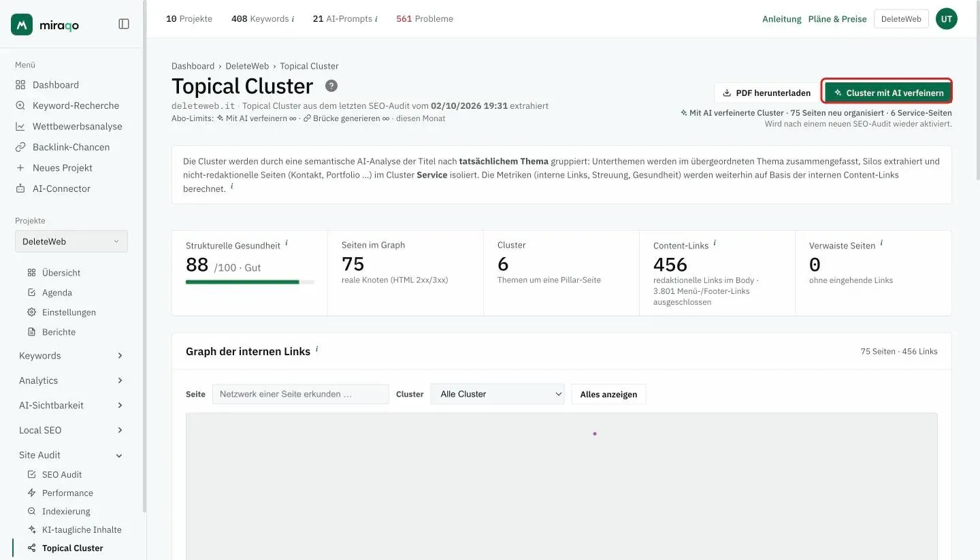Expand the Analytics section
The image size is (980, 560).
click(x=71, y=380)
